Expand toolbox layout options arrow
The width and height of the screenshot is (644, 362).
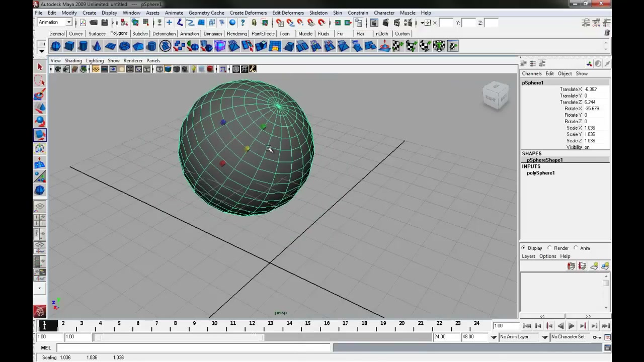tap(40, 289)
